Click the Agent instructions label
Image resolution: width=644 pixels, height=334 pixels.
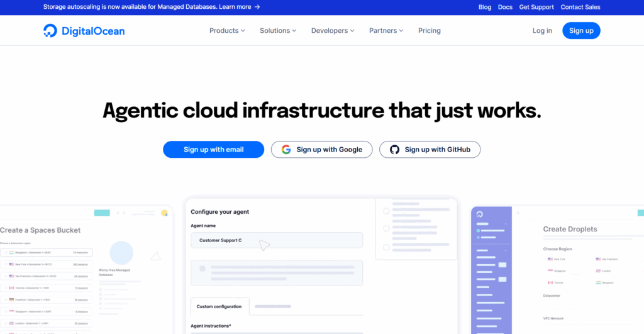(211, 326)
